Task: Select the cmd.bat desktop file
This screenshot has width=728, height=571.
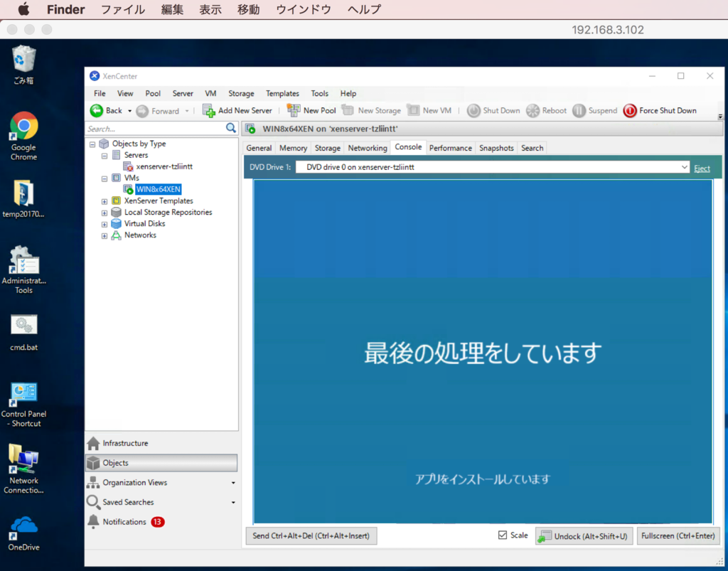Action: tap(23, 333)
